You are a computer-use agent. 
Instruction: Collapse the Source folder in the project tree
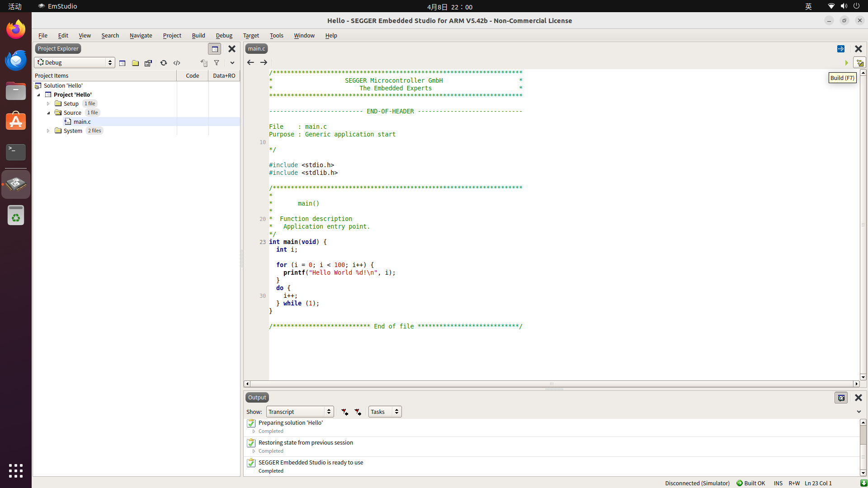click(x=49, y=113)
